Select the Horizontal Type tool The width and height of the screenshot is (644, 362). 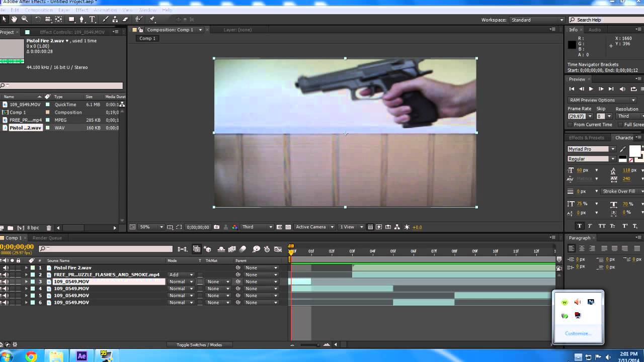(x=93, y=19)
